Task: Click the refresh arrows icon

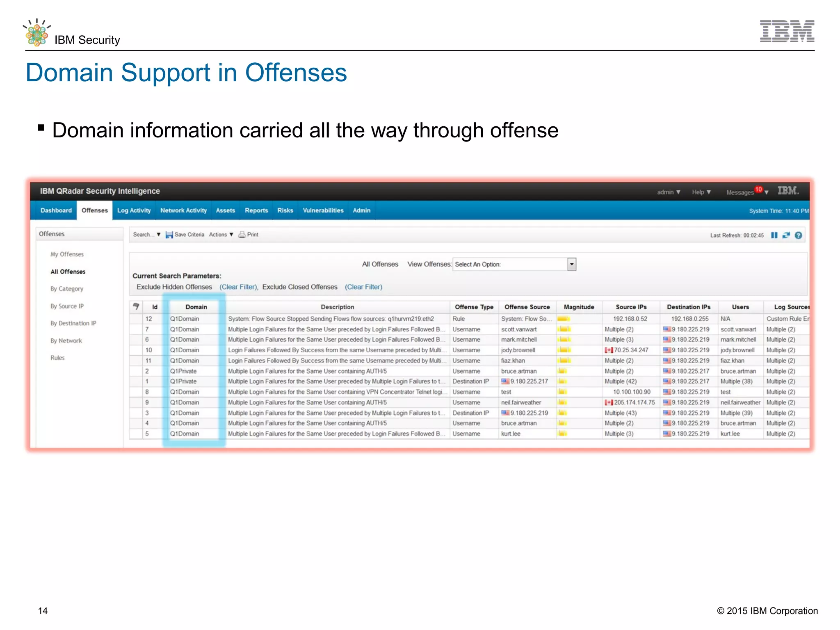Action: [786, 235]
